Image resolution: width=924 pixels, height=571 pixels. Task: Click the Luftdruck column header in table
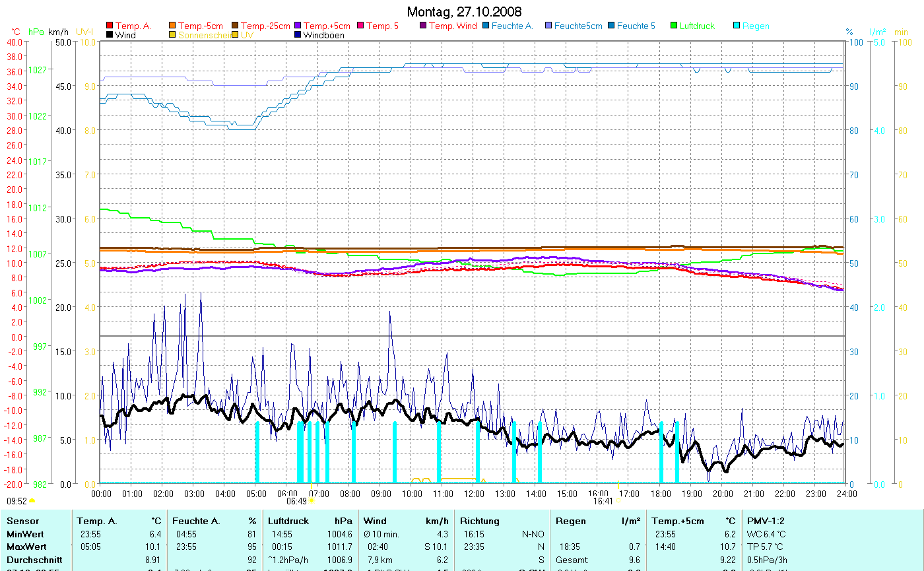[x=288, y=521]
